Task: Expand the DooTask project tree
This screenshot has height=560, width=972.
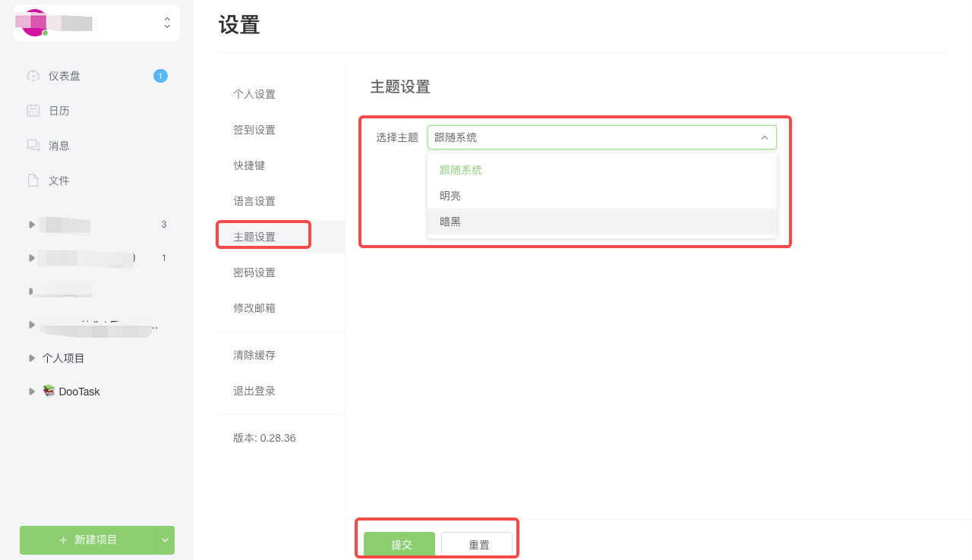Action: [x=31, y=391]
